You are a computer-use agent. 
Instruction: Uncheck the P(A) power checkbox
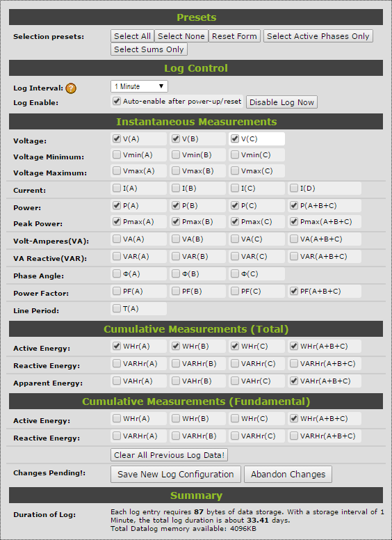point(117,205)
